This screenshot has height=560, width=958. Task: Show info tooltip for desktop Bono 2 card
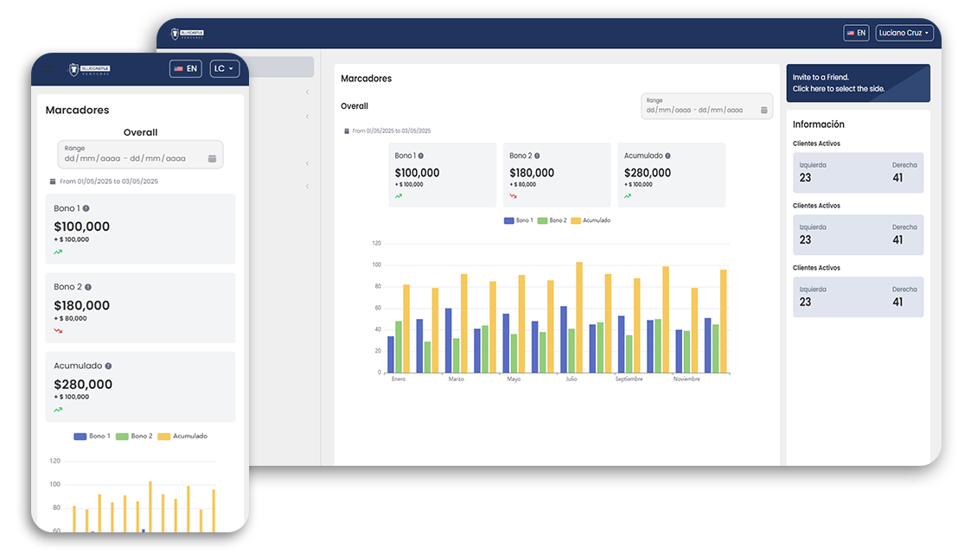pyautogui.click(x=536, y=156)
